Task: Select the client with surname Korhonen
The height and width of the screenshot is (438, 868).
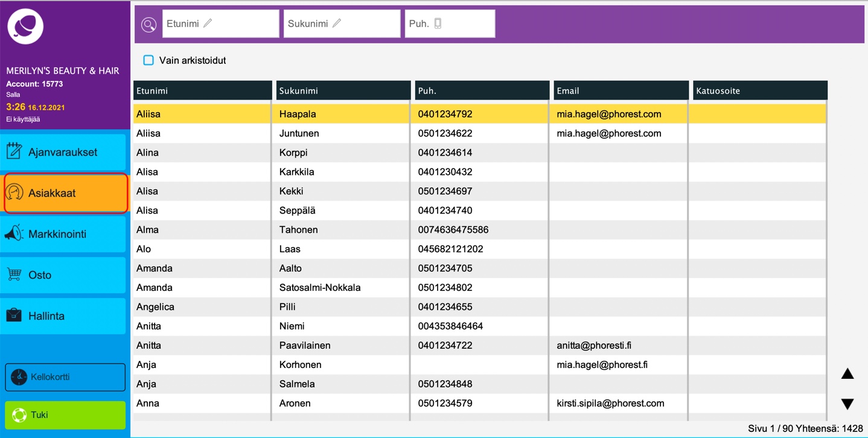Action: (480, 365)
